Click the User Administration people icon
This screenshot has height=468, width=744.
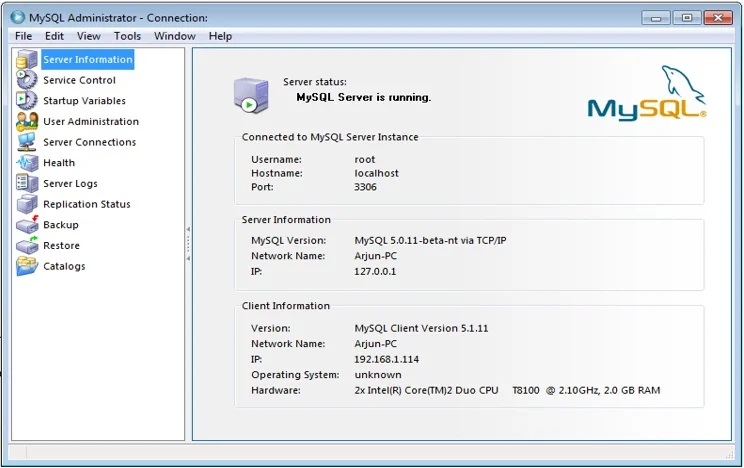[27, 122]
